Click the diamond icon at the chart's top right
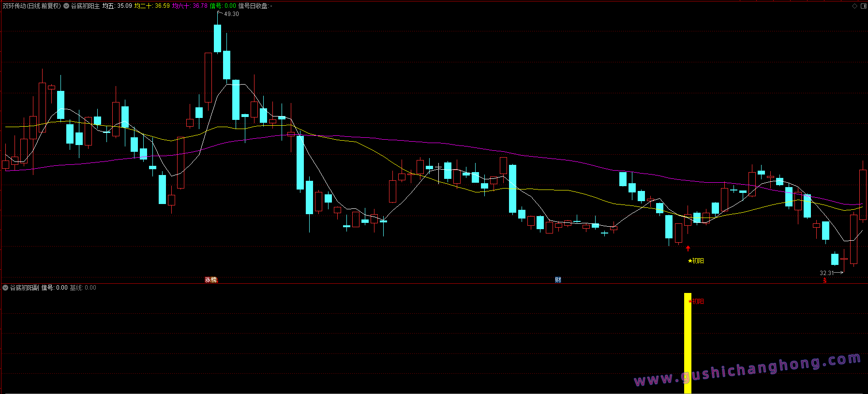 (854, 6)
